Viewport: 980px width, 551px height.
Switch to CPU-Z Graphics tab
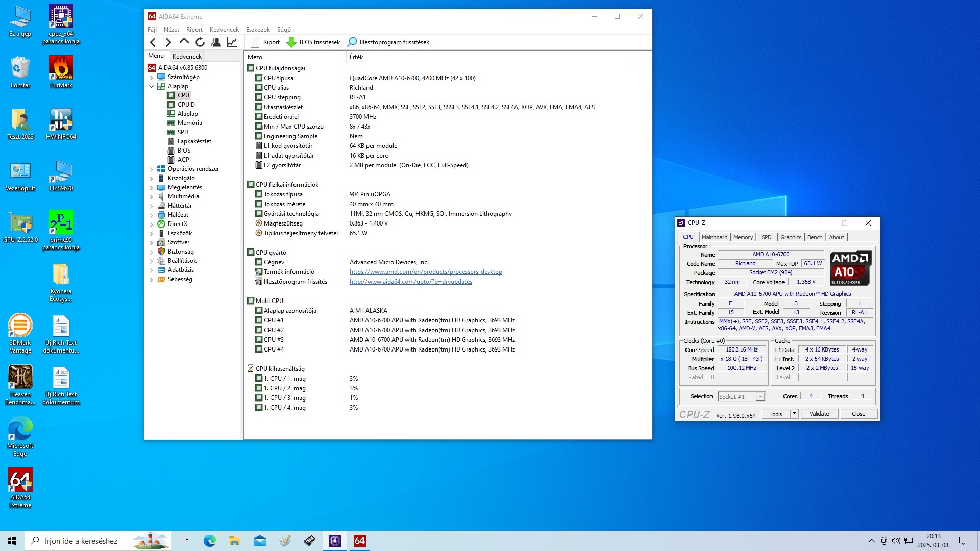click(x=791, y=237)
